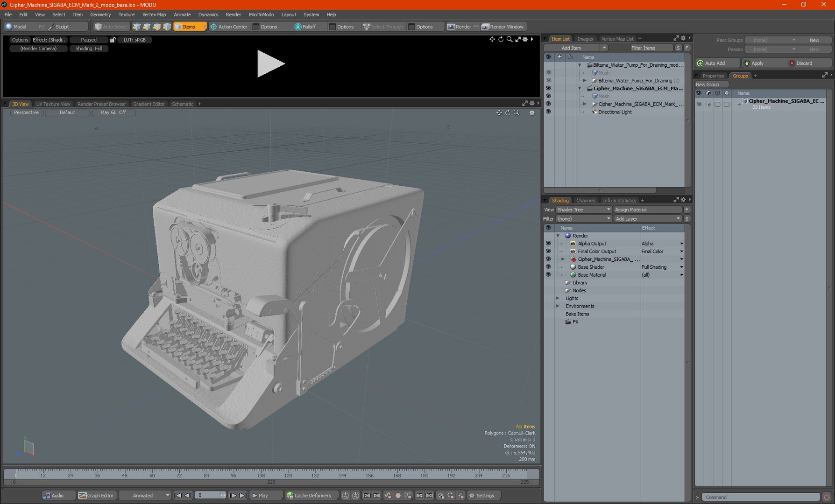The image size is (835, 504).
Task: Open the Geometry menu
Action: 100,14
